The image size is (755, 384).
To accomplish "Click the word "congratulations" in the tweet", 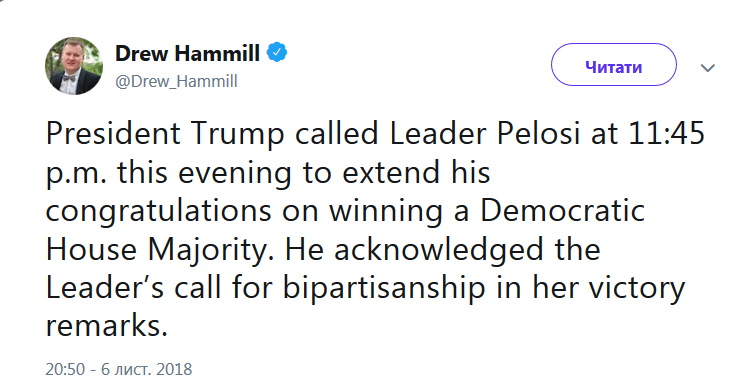I will pos(159,212).
